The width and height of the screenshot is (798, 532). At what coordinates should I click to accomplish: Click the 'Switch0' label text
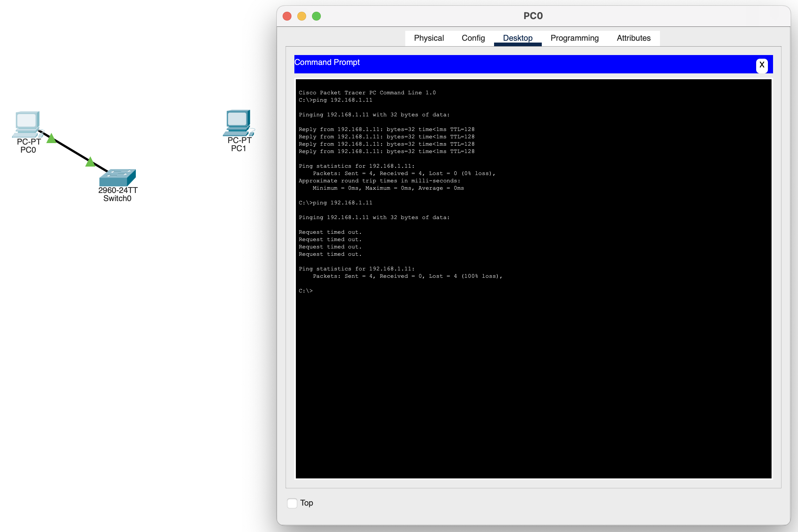(117, 198)
